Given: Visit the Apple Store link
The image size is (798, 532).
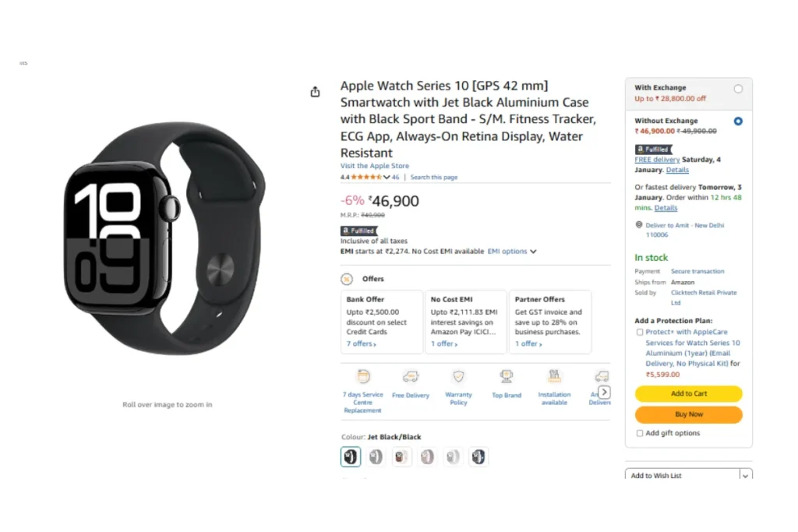Looking at the screenshot, I should pos(375,166).
